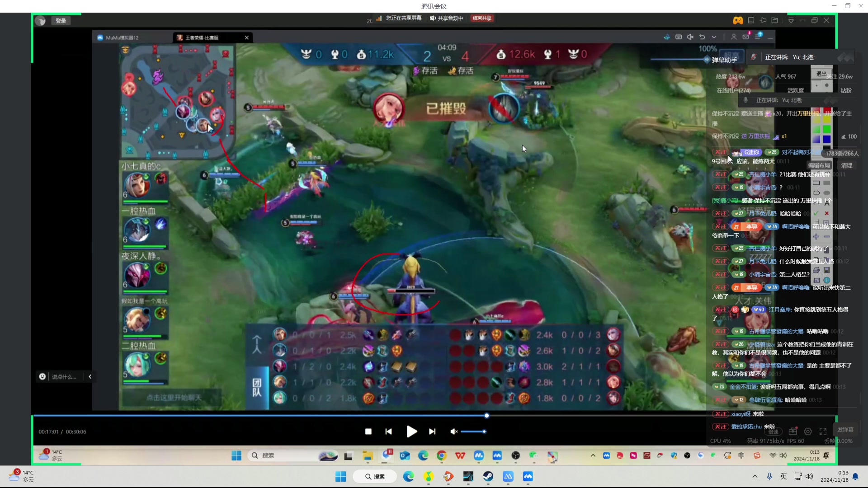Open the taskbar search box 搜索
The width and height of the screenshot is (868, 488).
[x=375, y=476]
